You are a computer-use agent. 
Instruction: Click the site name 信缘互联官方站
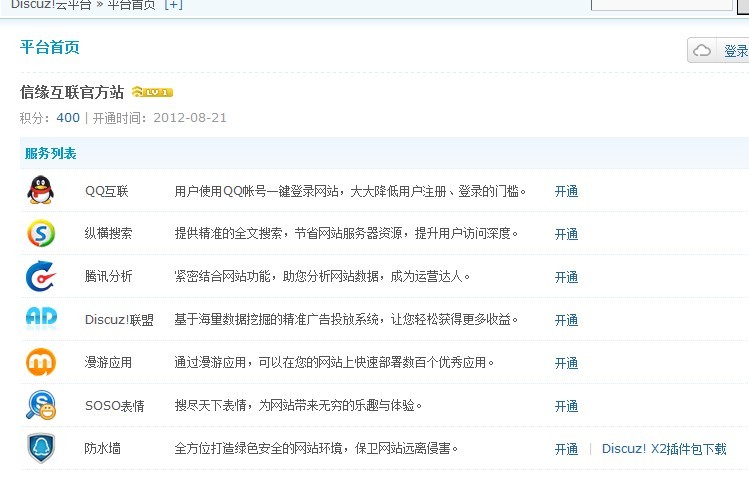(72, 92)
